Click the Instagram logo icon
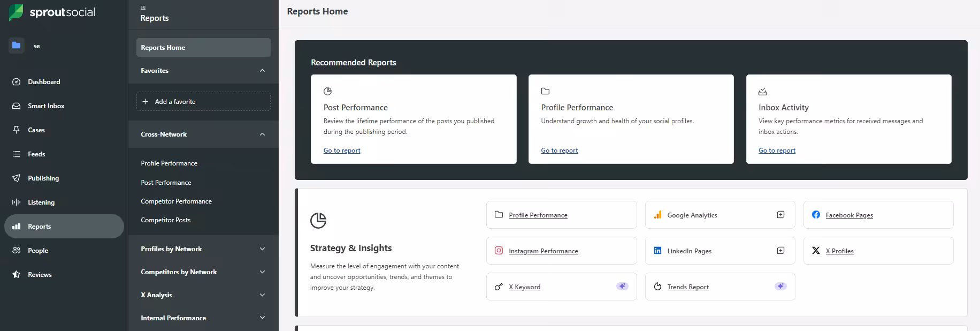 point(499,251)
